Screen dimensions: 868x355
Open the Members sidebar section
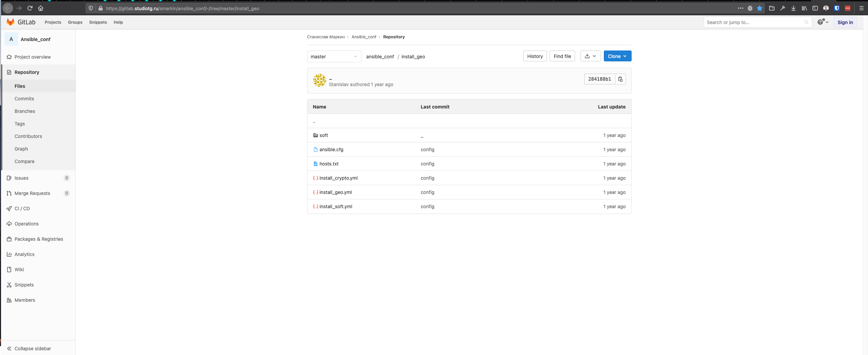coord(25,300)
